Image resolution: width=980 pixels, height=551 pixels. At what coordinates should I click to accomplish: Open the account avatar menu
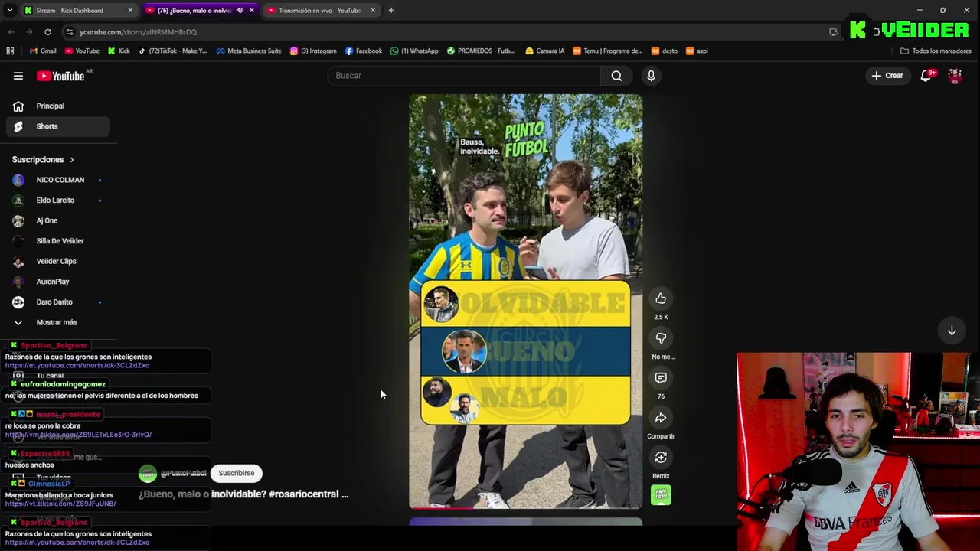coord(955,76)
